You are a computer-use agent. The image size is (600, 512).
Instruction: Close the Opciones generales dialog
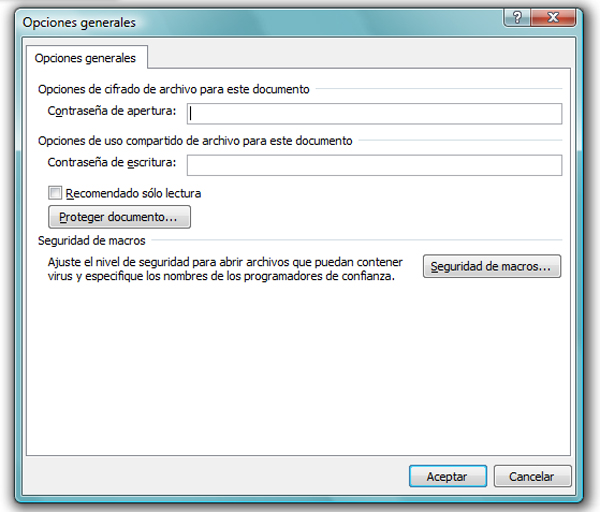[553, 18]
